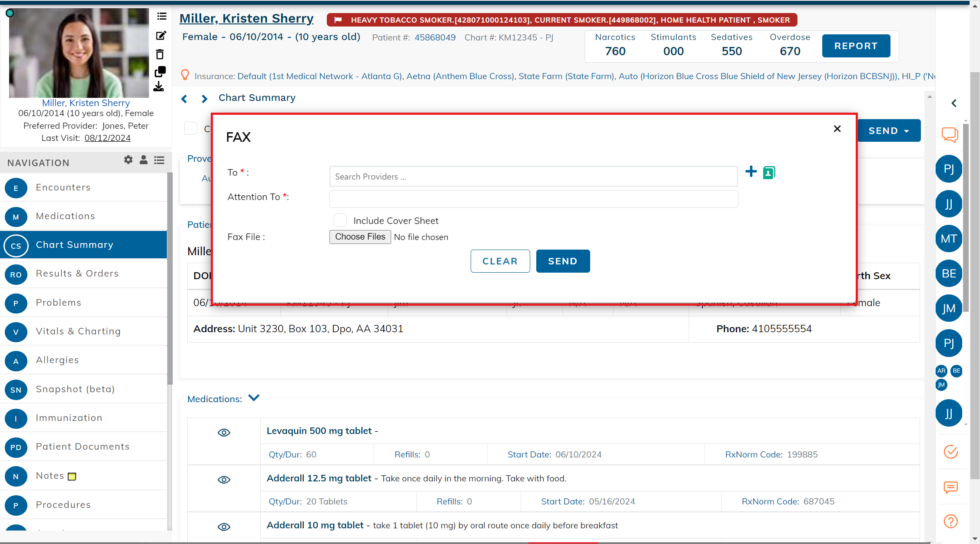The height and width of the screenshot is (544, 980).
Task: Open the green contacts address book icon
Action: pyautogui.click(x=769, y=173)
